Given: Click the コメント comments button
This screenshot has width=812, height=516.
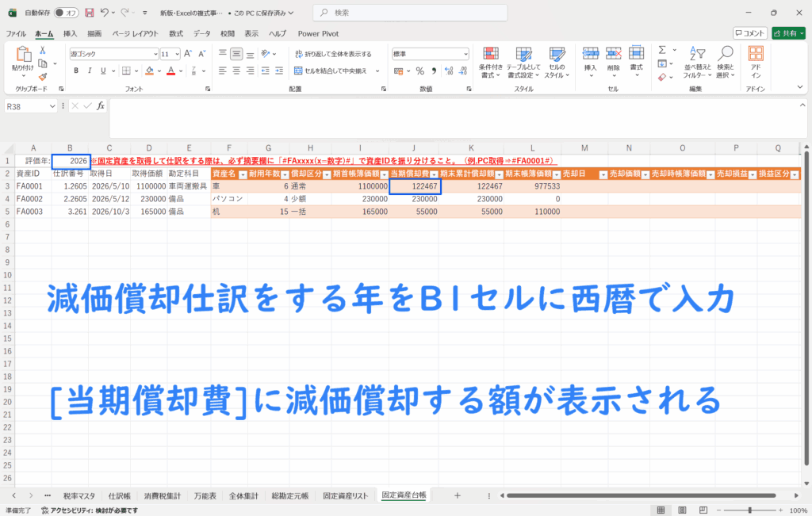Looking at the screenshot, I should 749,33.
